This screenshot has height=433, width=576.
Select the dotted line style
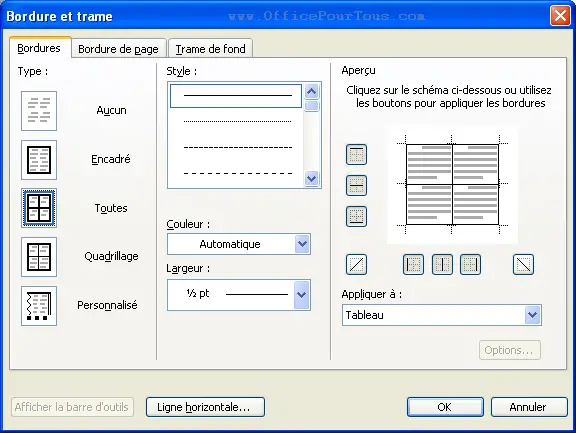pos(237,121)
